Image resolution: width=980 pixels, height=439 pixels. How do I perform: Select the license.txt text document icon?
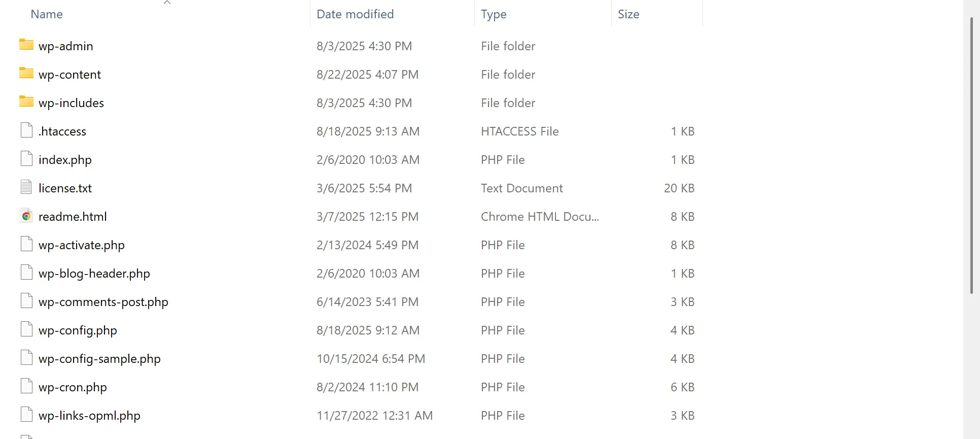coord(26,187)
